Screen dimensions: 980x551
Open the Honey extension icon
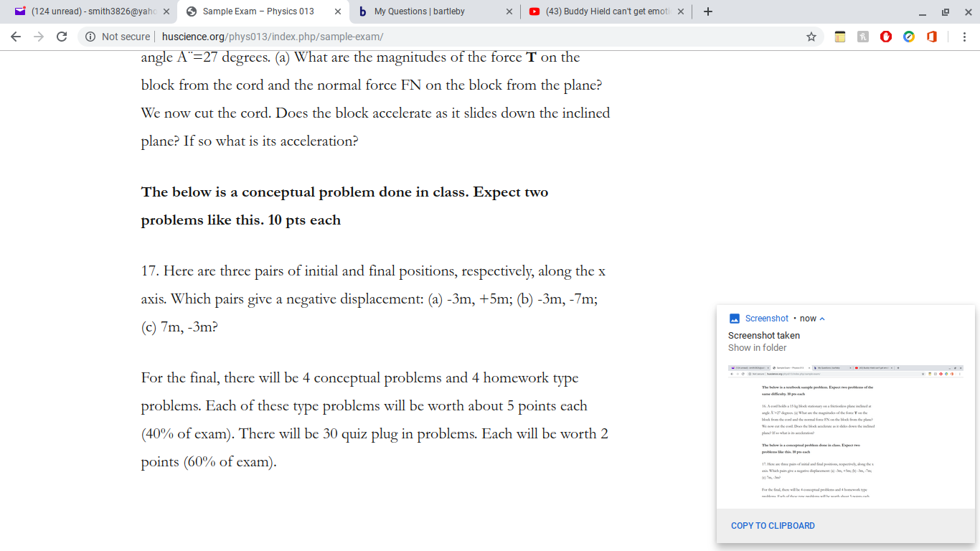863,37
